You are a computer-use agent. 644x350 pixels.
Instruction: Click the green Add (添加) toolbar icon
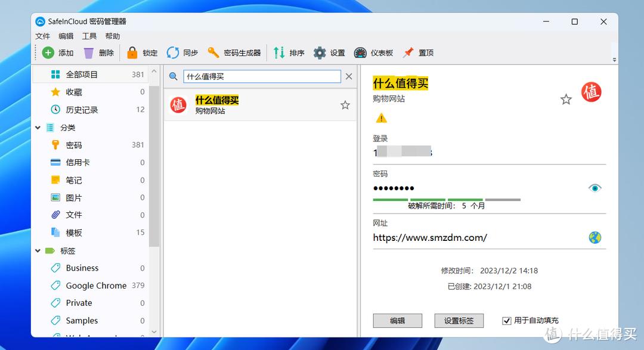[x=48, y=53]
